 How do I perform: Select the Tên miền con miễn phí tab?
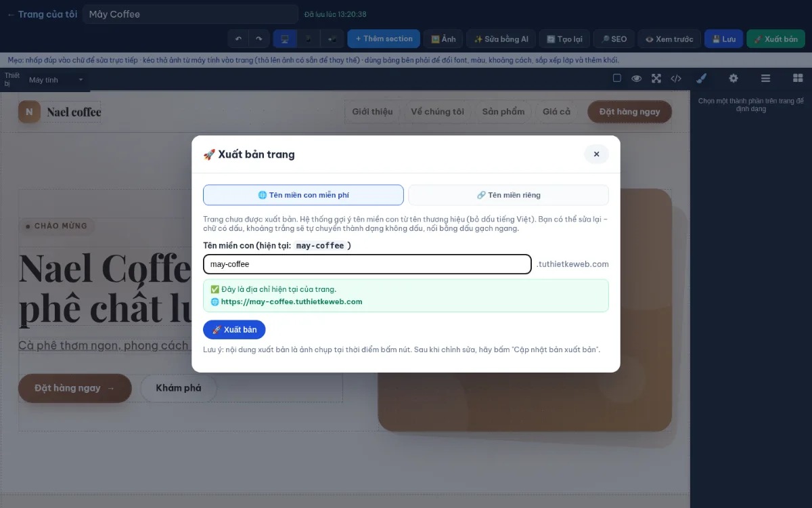(303, 195)
